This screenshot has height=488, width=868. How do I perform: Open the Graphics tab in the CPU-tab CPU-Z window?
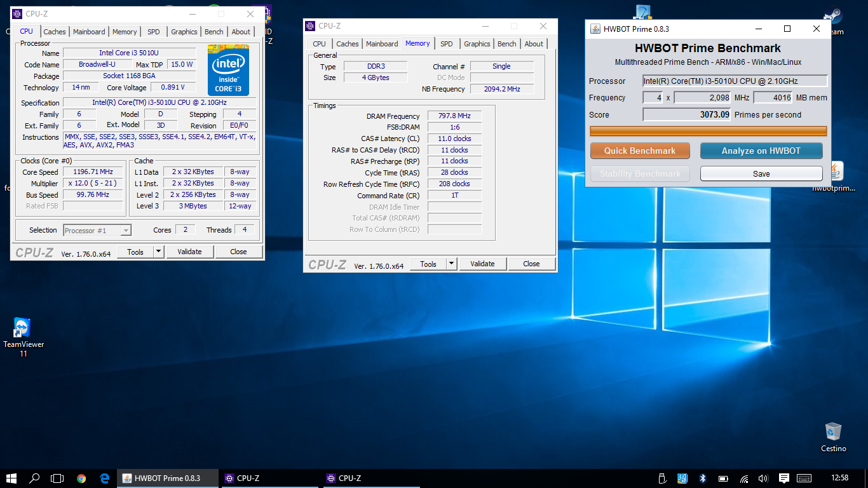point(184,32)
